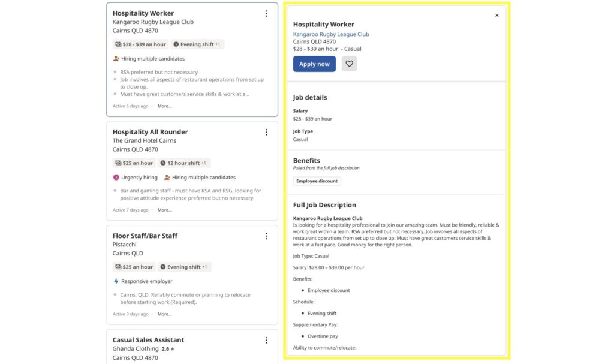The height and width of the screenshot is (364, 614).
Task: Open options menu for Casual Sales Assistant card
Action: (266, 341)
